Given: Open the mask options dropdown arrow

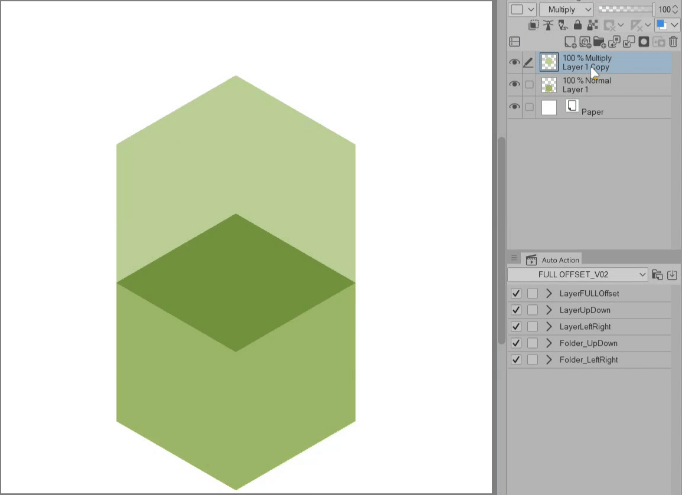Looking at the screenshot, I should 620,25.
